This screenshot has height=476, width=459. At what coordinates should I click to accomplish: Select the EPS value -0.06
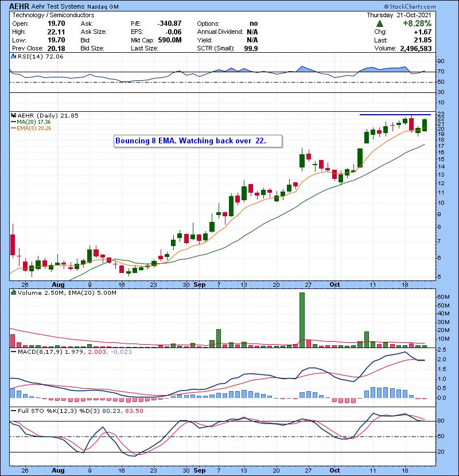[173, 32]
